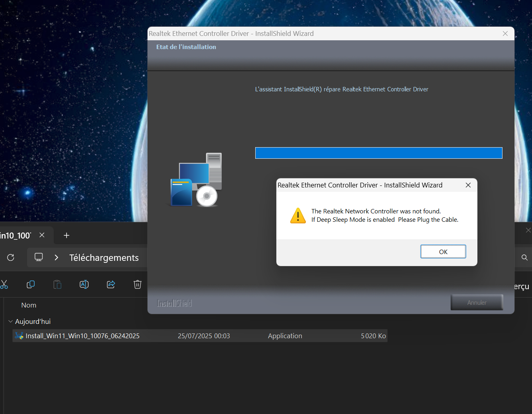Close the Realtek warning message box
Image resolution: width=532 pixels, height=414 pixels.
[468, 185]
